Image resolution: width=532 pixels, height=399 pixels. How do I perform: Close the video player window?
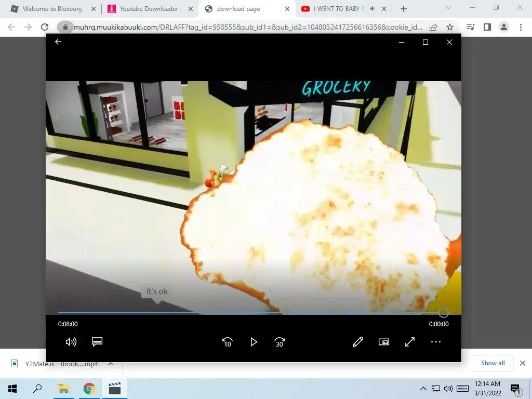(x=449, y=42)
